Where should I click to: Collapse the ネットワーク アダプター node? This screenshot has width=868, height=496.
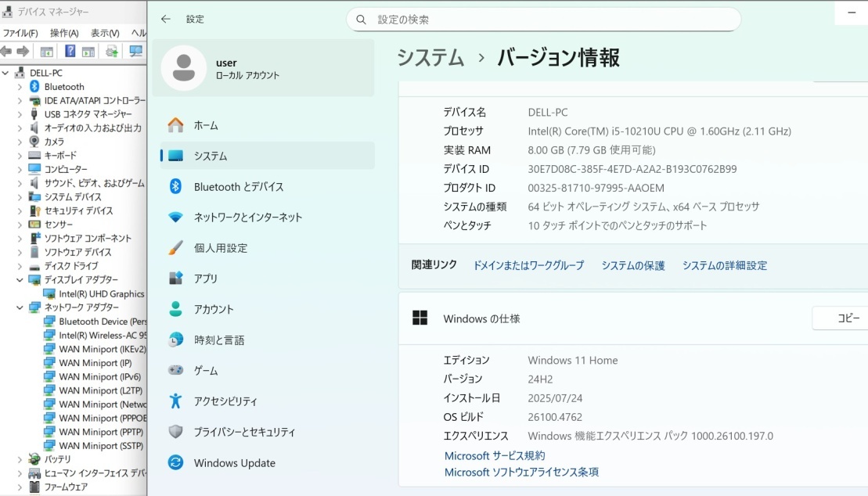pyautogui.click(x=20, y=307)
